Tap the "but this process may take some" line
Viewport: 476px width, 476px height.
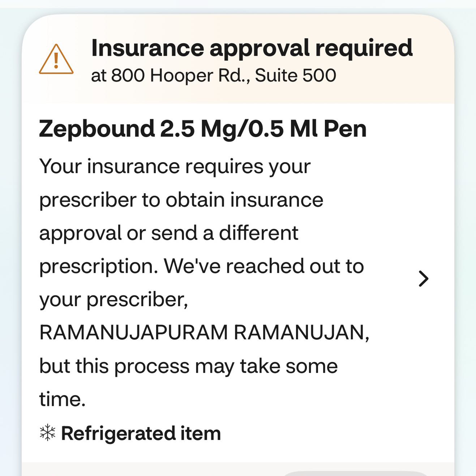[x=188, y=366]
